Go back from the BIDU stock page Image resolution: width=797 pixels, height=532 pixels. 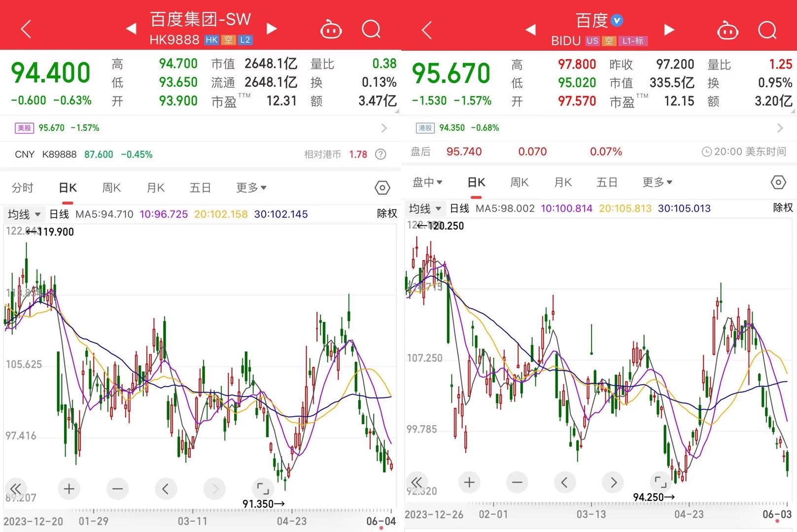click(x=427, y=30)
